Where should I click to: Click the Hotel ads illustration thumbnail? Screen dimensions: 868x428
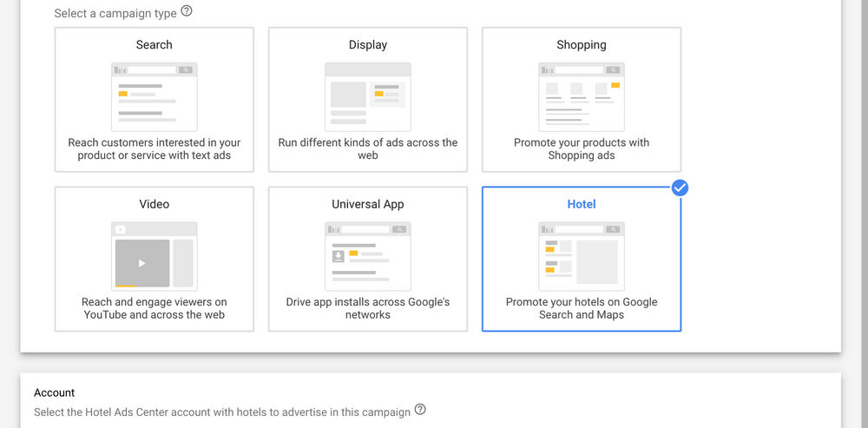582,256
